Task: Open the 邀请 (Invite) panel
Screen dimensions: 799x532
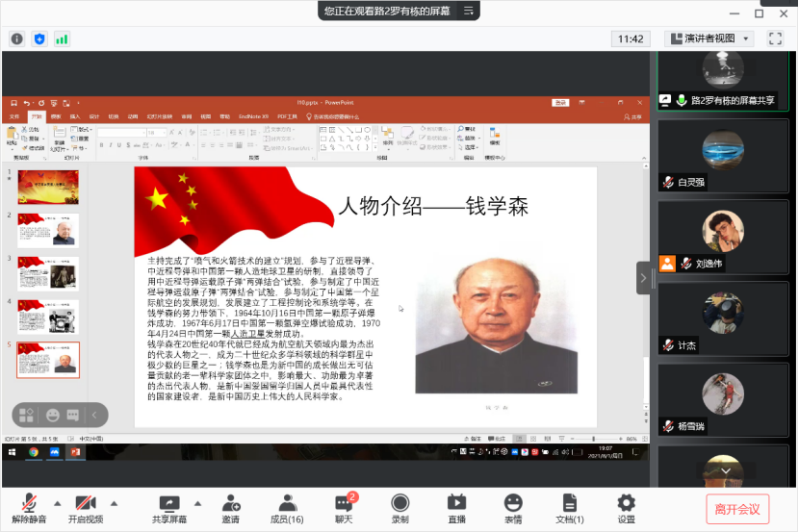Action: click(x=231, y=509)
